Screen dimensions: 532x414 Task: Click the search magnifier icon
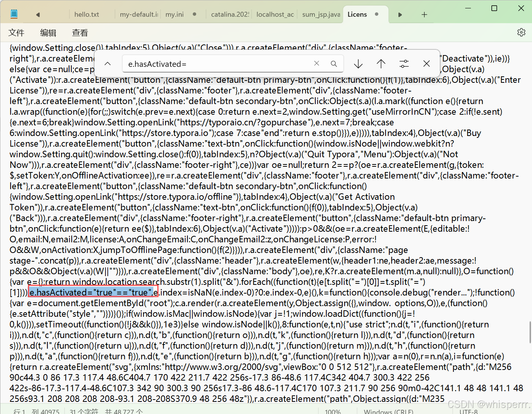point(334,63)
